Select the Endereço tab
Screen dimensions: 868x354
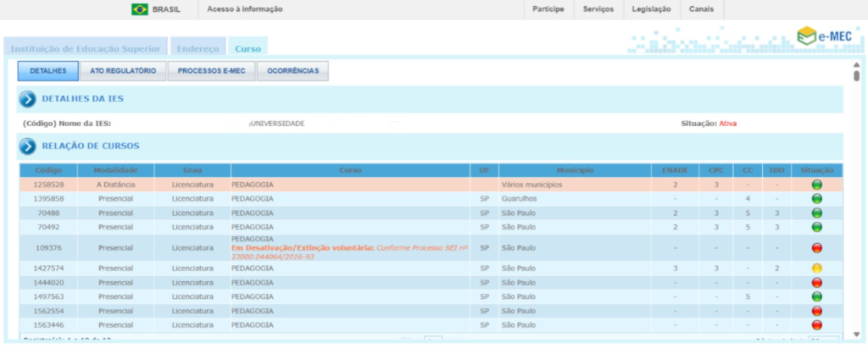(198, 49)
